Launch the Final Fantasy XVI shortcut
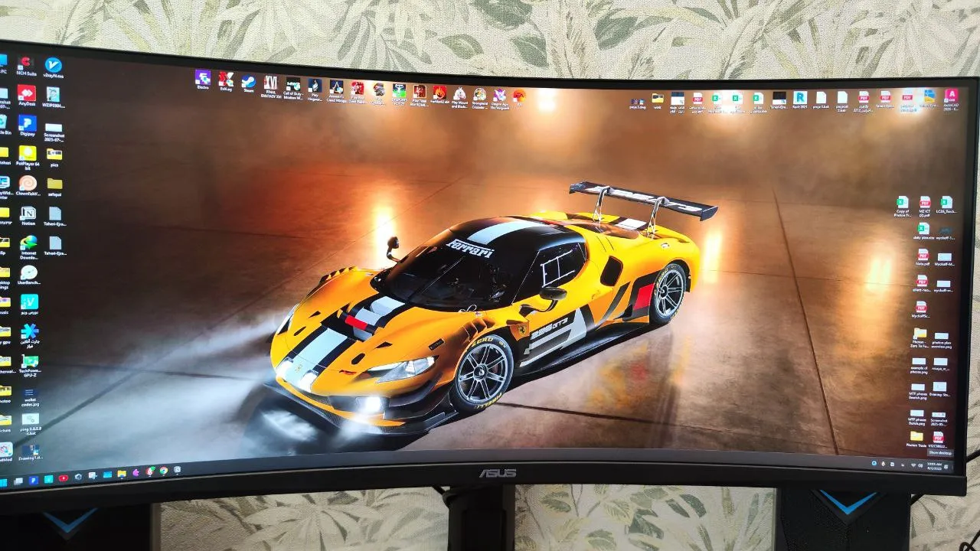The width and height of the screenshot is (980, 551). point(270,83)
